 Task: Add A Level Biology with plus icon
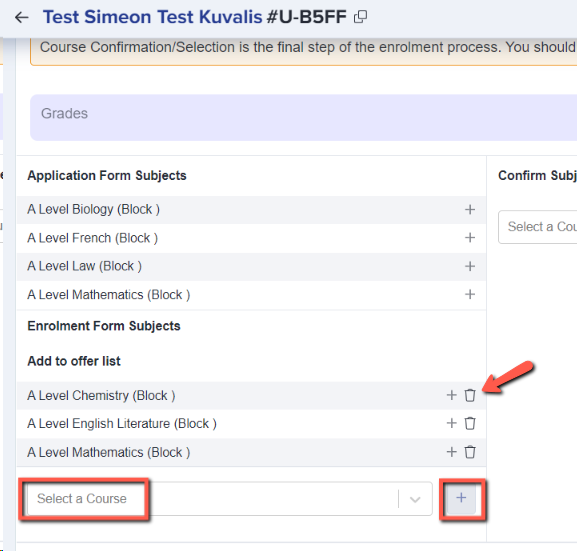[470, 209]
